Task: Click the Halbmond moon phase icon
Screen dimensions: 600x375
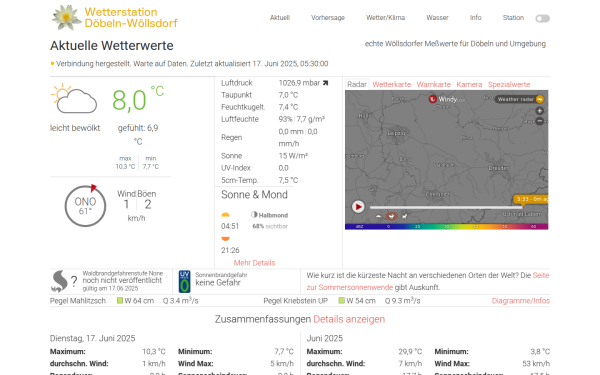Action: (x=254, y=215)
